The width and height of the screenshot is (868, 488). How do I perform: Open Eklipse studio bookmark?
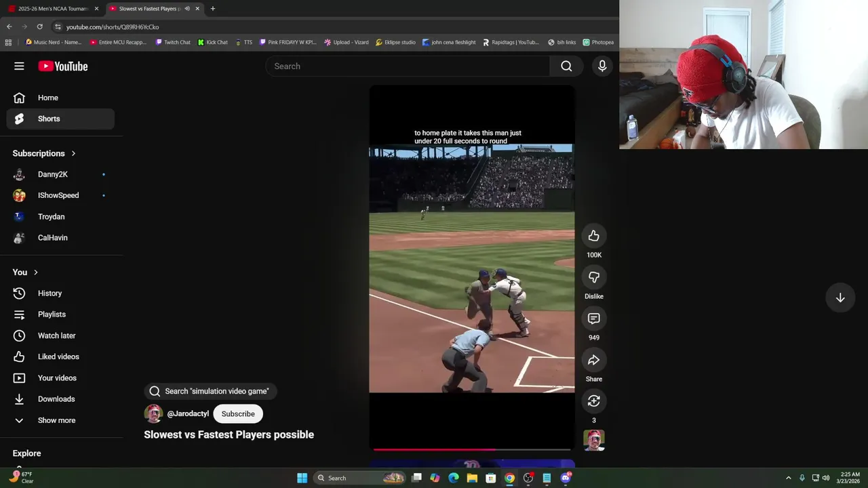coord(395,42)
